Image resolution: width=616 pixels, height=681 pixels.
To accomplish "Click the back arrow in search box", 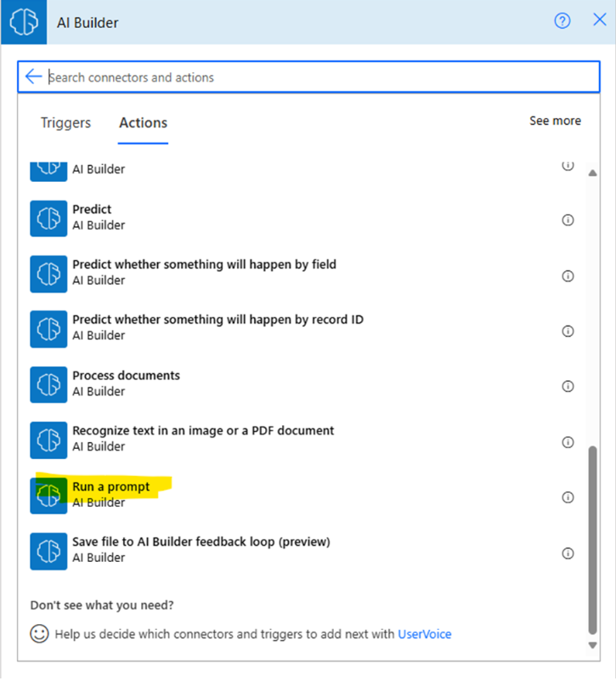I will [33, 77].
